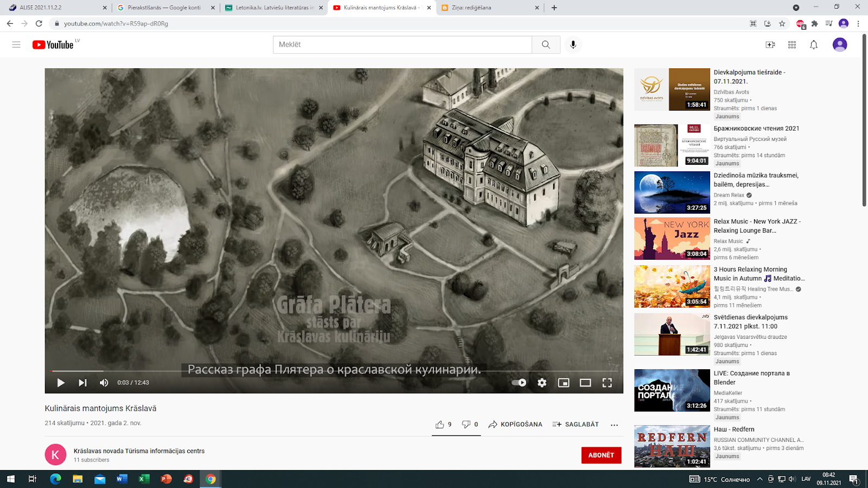This screenshot has height=488, width=868.
Task: Switch to Pierakstīšanās Google konti tab
Action: (165, 8)
